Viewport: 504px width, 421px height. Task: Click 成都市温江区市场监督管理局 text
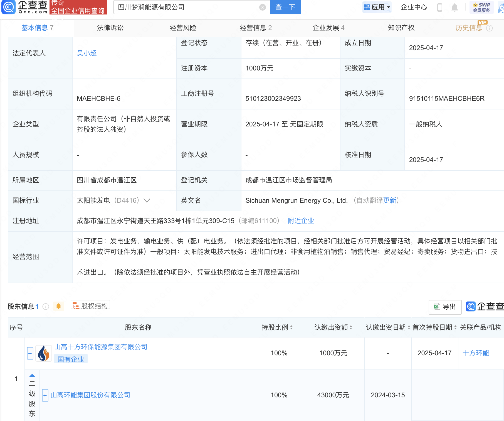coord(289,180)
